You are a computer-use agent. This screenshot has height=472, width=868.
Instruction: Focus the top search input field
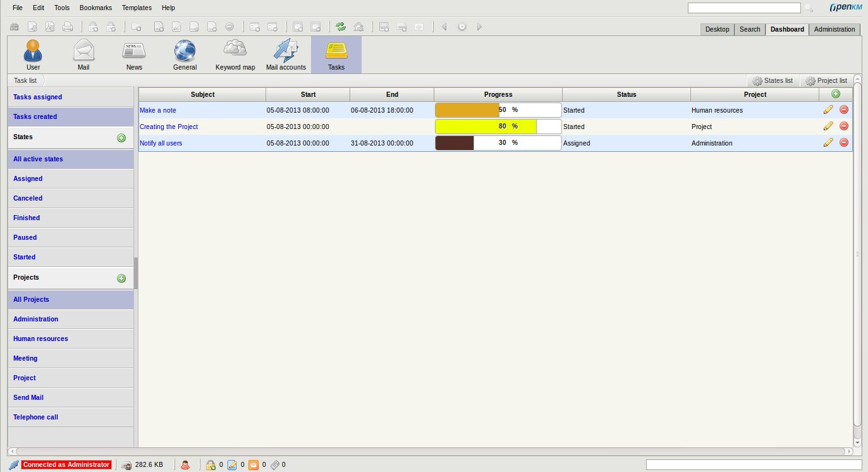(744, 8)
